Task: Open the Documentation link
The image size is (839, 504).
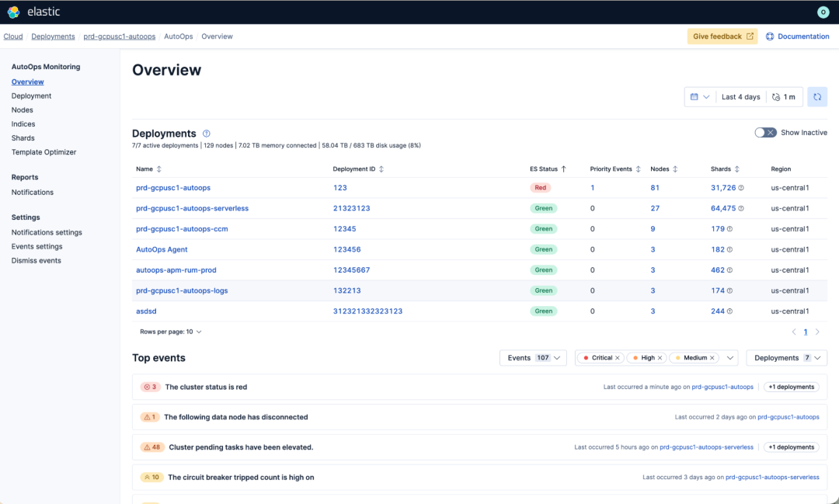Action: [x=803, y=36]
